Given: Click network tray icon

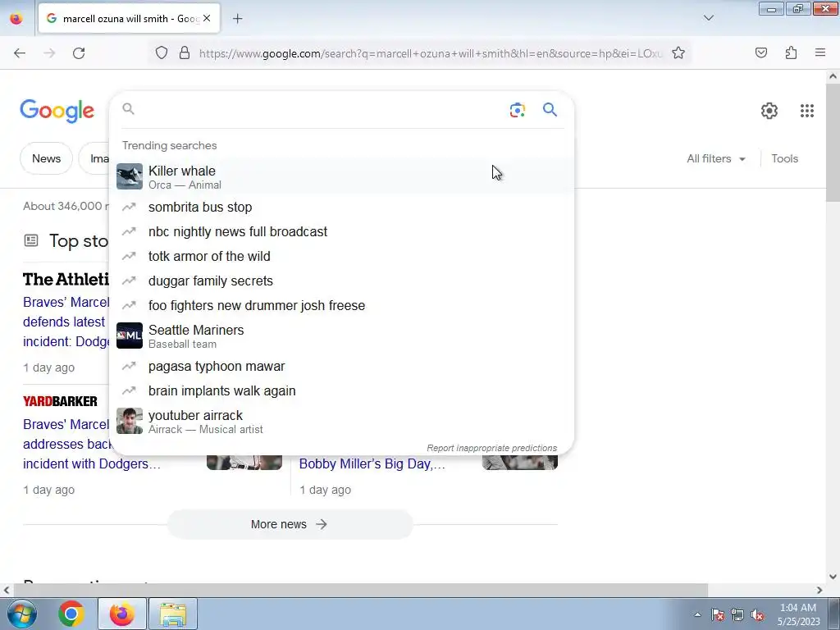Looking at the screenshot, I should coord(737,614).
